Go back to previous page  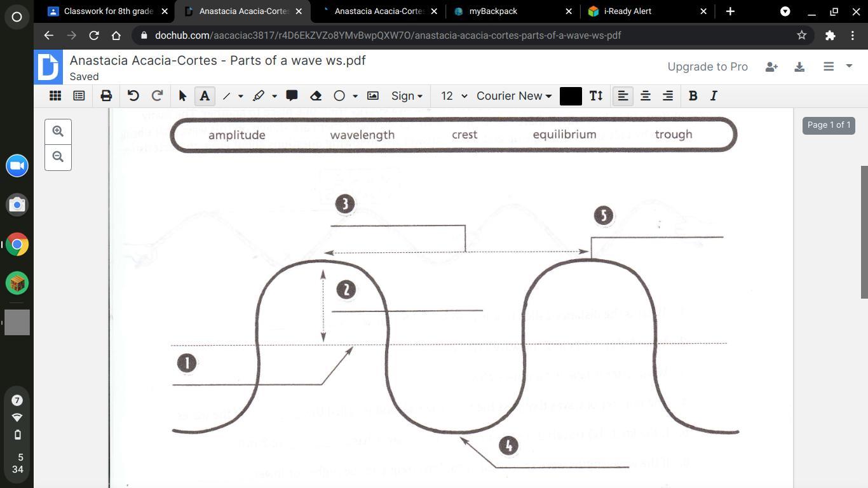[x=49, y=36]
